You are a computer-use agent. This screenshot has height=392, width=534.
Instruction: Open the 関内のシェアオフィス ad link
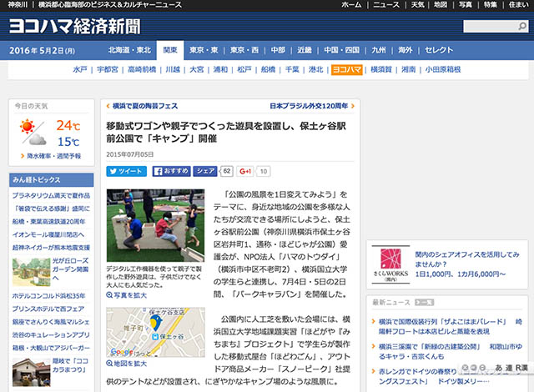point(467,264)
